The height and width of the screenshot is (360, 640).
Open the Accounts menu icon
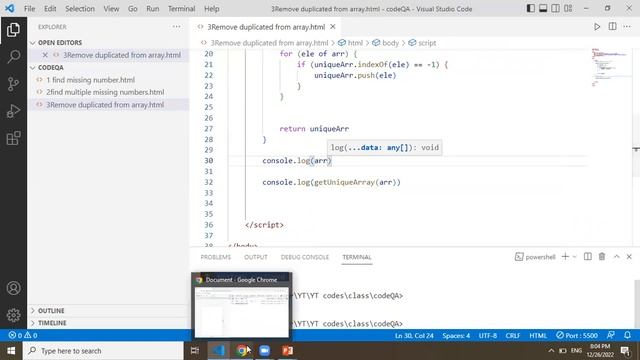(x=13, y=288)
